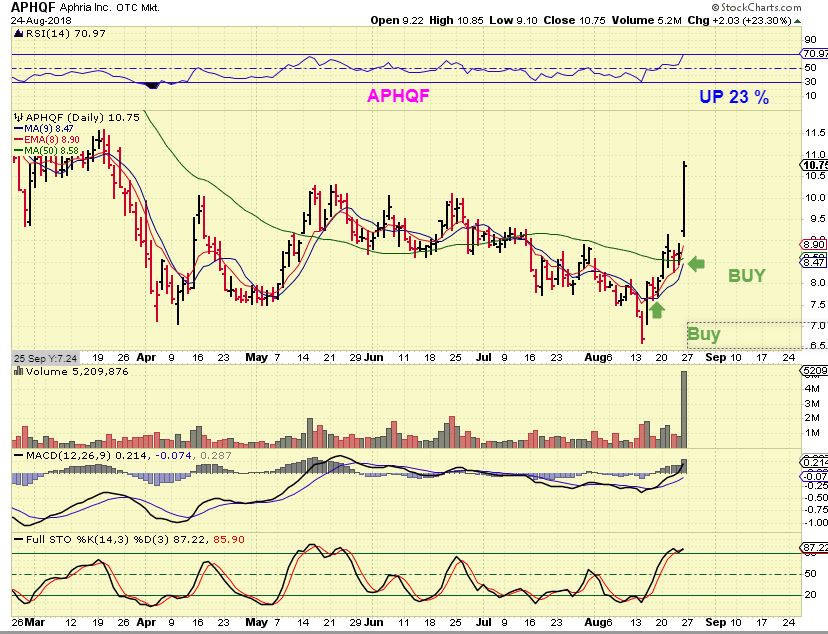Click the pink APHQF annotation under RSI
This screenshot has width=828, height=634.
click(398, 96)
